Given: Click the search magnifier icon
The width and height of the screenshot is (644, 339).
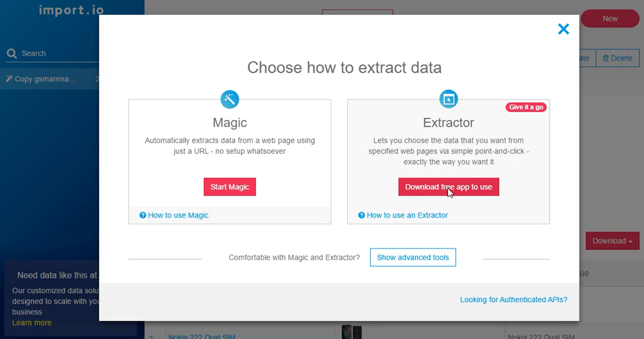Looking at the screenshot, I should coord(12,54).
